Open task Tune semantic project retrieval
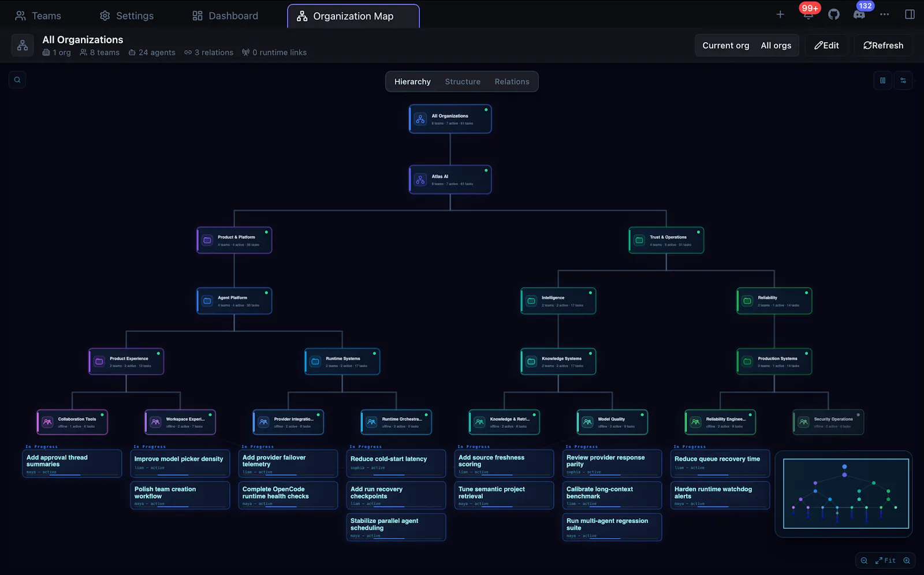This screenshot has height=575, width=924. 504,495
